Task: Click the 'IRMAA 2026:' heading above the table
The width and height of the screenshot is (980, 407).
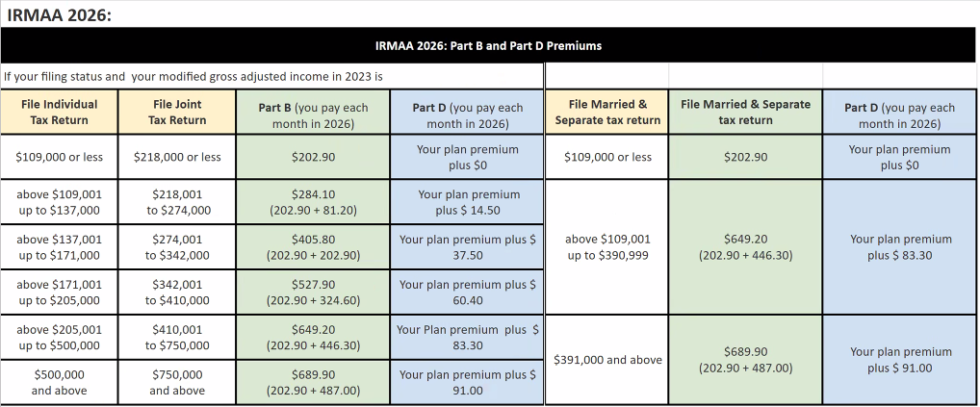Action: pyautogui.click(x=58, y=14)
